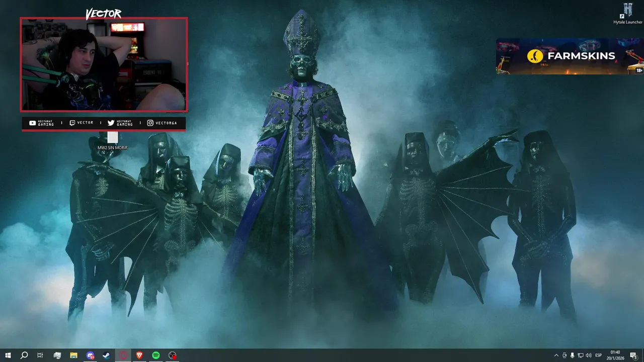The height and width of the screenshot is (362, 644).
Task: Open File Explorer from the taskbar
Action: (73, 355)
